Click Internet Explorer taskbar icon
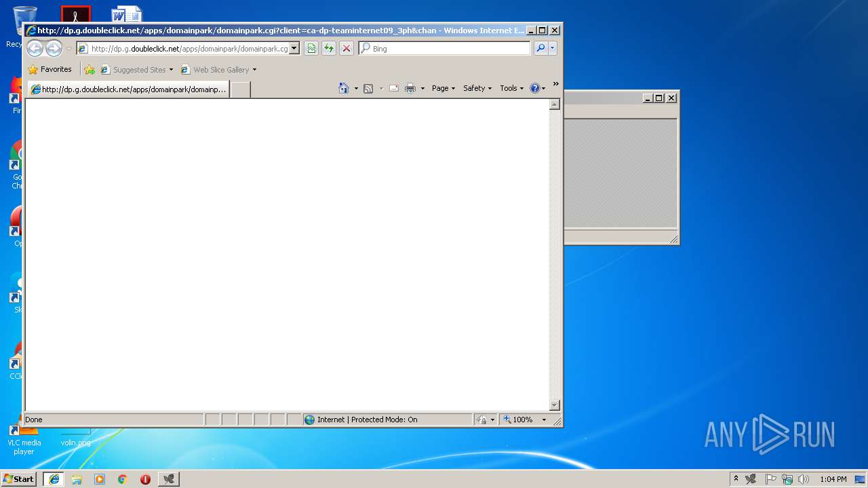 (54, 479)
